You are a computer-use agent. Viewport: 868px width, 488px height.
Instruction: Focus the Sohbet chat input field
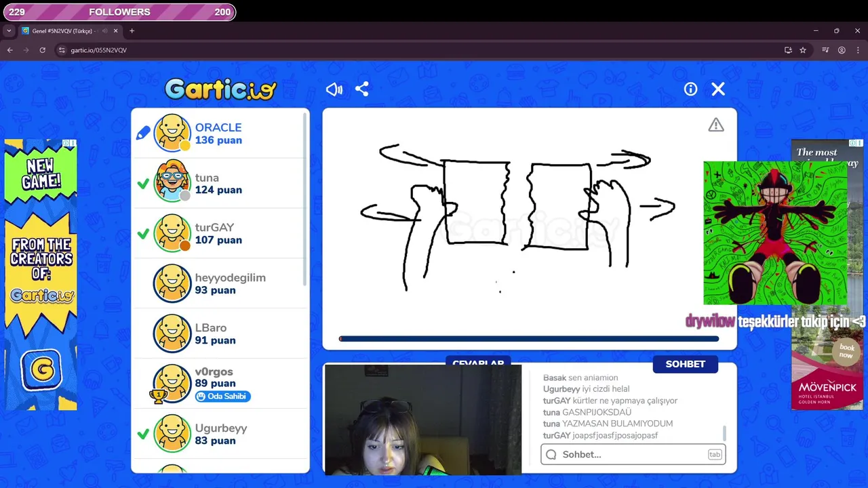click(633, 454)
